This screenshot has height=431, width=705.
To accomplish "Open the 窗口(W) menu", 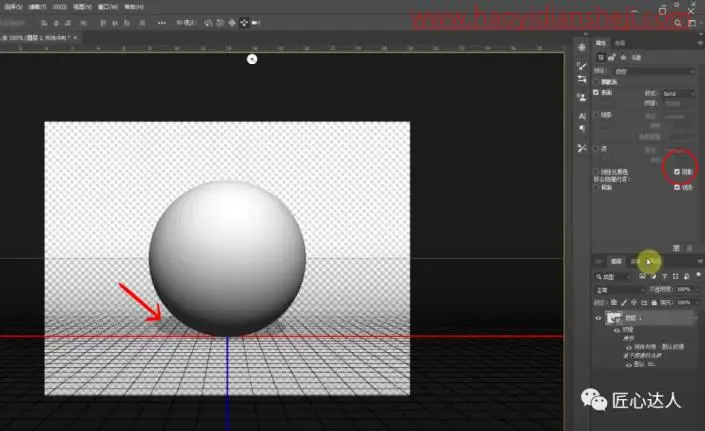I will (108, 7).
